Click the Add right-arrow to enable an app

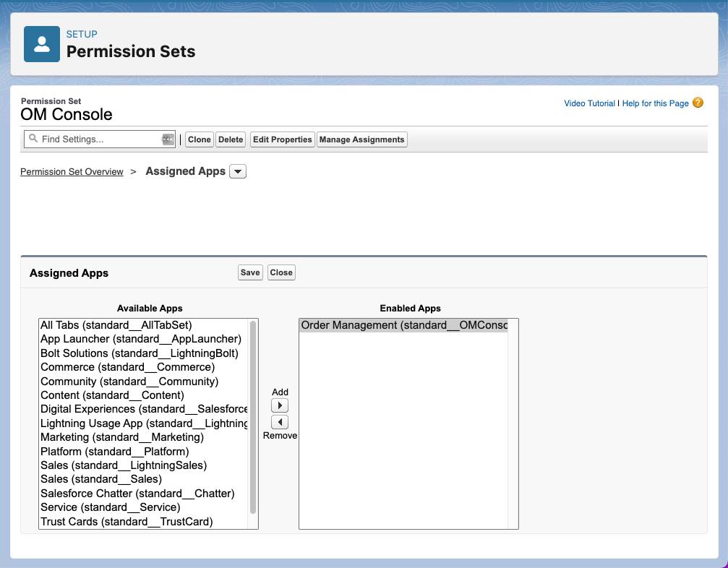click(279, 405)
